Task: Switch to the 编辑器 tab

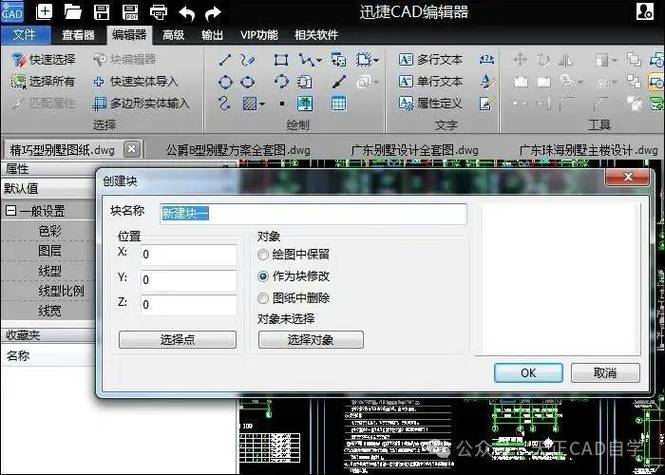Action: coord(129,35)
